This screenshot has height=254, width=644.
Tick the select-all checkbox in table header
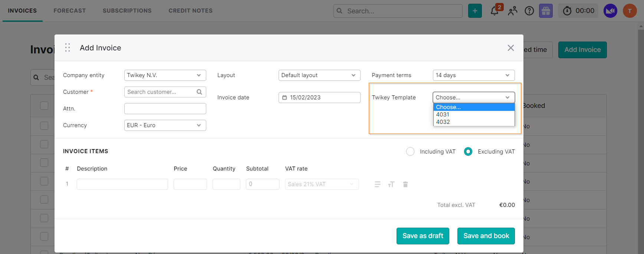[44, 106]
